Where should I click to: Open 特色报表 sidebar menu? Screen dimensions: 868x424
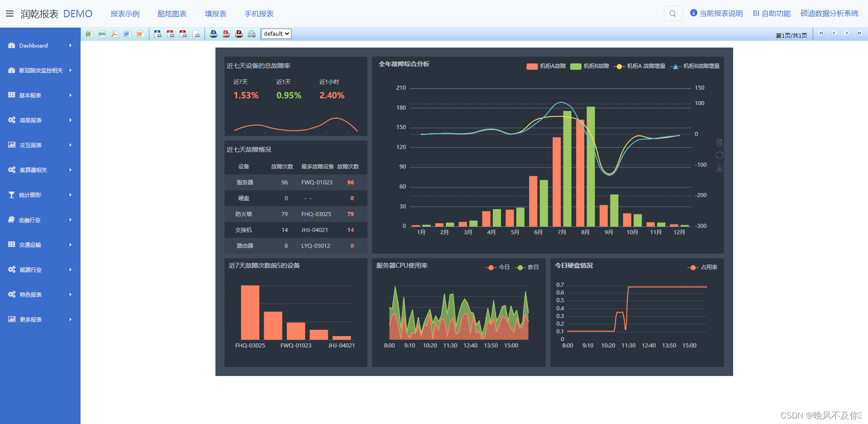(x=40, y=294)
